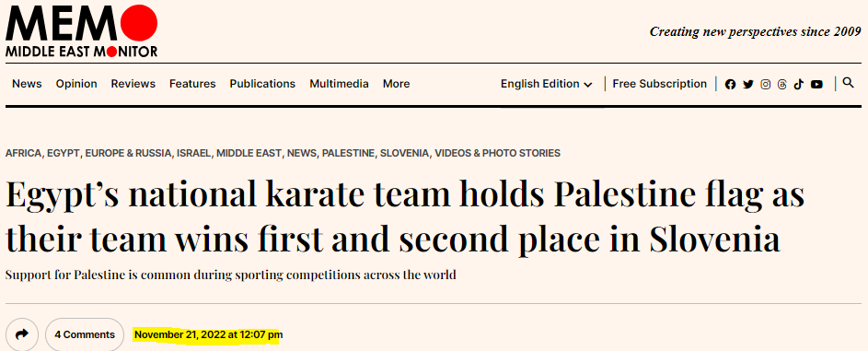The image size is (868, 351).
Task: Open the Multimedia menu item
Action: click(x=339, y=84)
